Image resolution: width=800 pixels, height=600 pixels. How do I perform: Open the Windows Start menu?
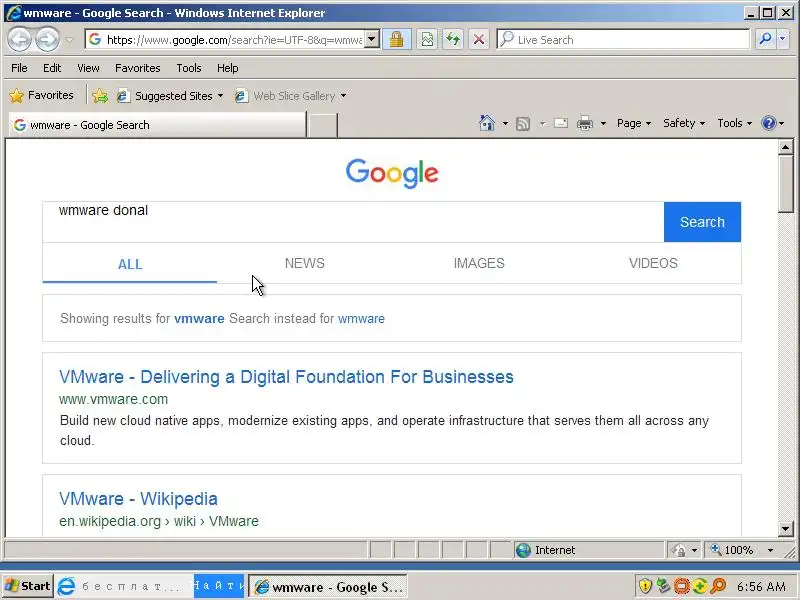[28, 586]
